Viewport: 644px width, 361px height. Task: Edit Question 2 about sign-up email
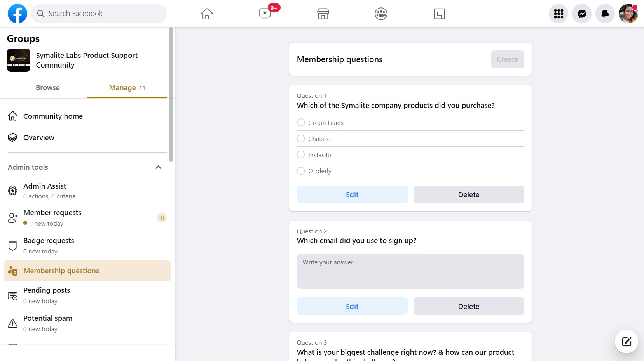(x=351, y=306)
